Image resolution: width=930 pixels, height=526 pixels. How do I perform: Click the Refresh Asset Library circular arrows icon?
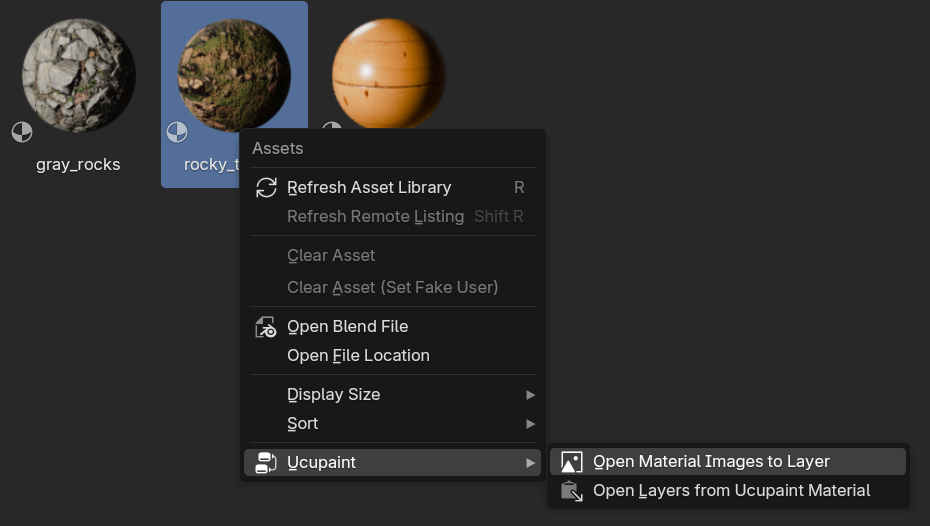point(266,187)
